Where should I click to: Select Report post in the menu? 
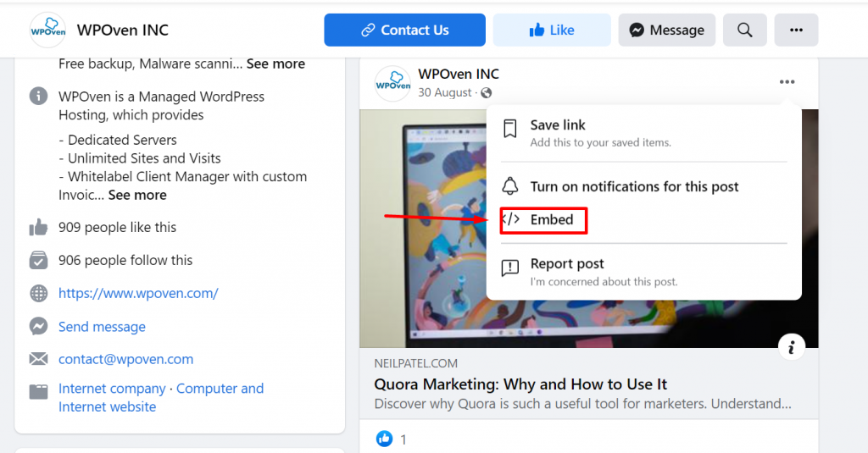click(x=644, y=272)
